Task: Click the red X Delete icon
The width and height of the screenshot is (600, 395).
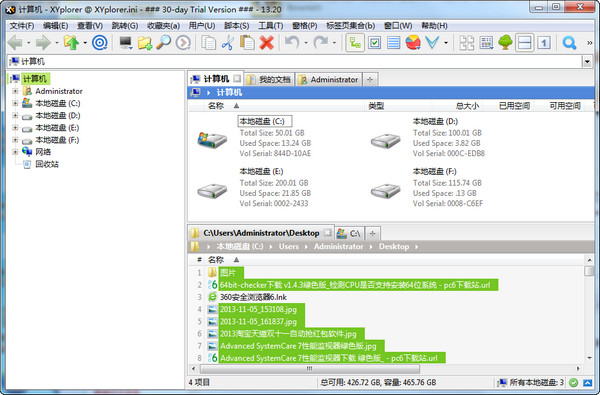Action: [266, 42]
